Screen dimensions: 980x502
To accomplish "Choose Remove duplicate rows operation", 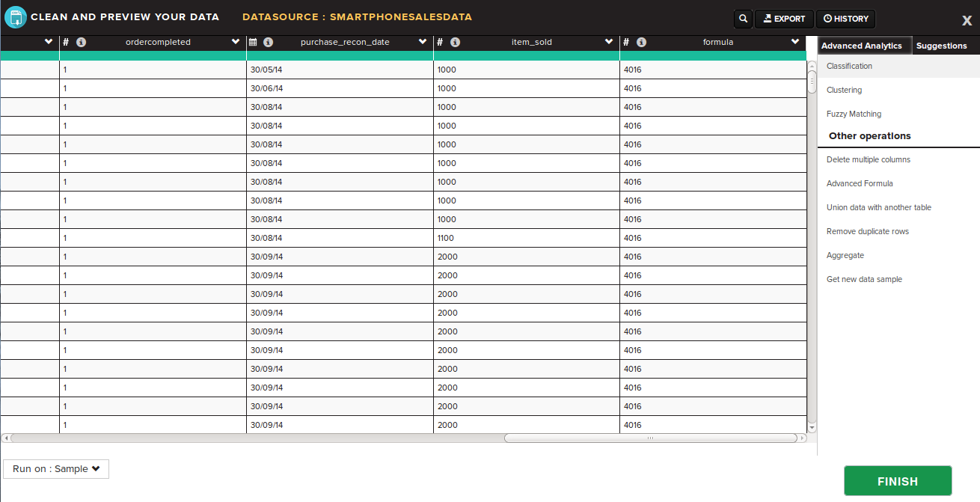I will point(867,231).
